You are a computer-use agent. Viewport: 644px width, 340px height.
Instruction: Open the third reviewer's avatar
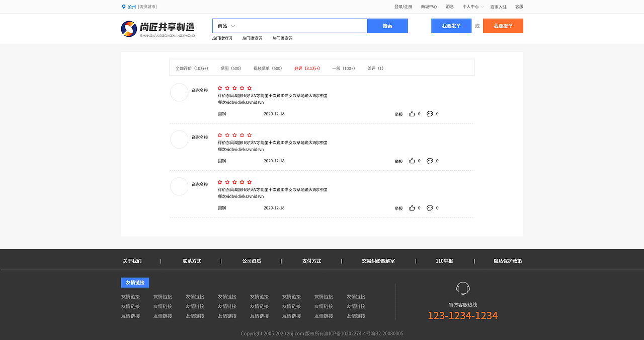pos(179,186)
